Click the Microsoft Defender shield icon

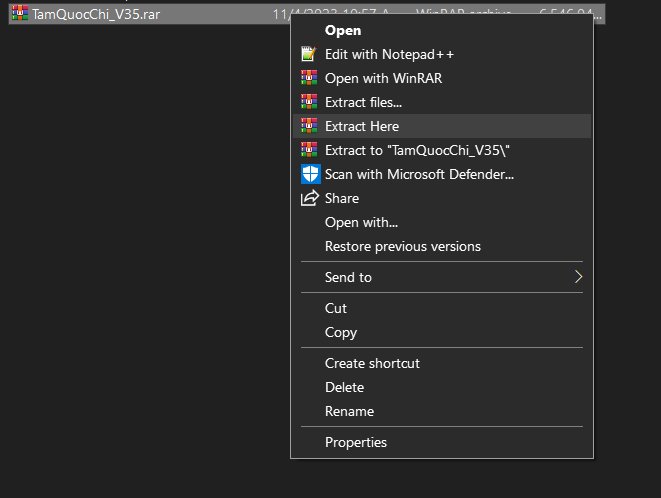[311, 174]
